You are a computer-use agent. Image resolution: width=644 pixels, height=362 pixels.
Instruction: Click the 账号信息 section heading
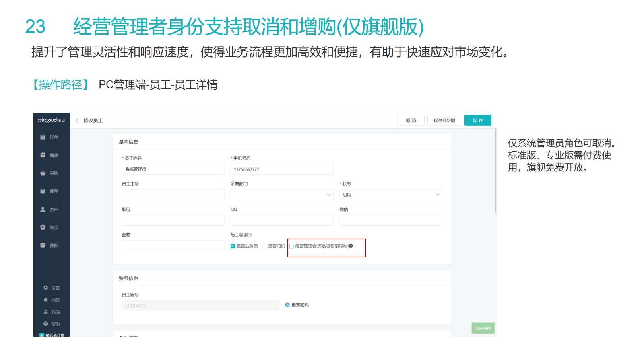click(128, 278)
